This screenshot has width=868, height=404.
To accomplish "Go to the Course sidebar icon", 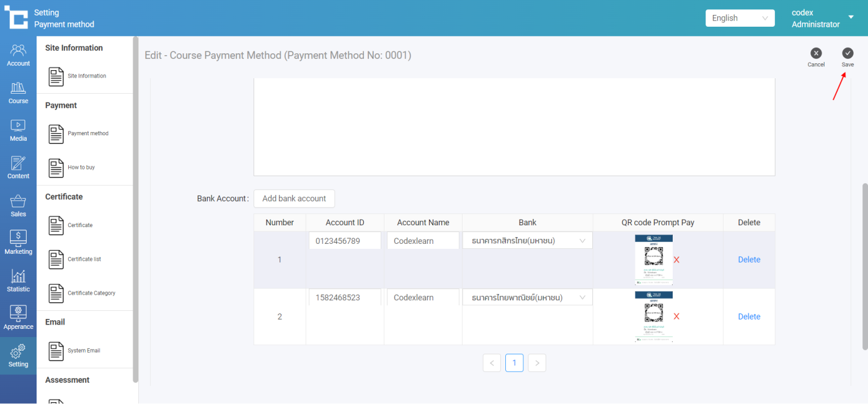I will [18, 92].
